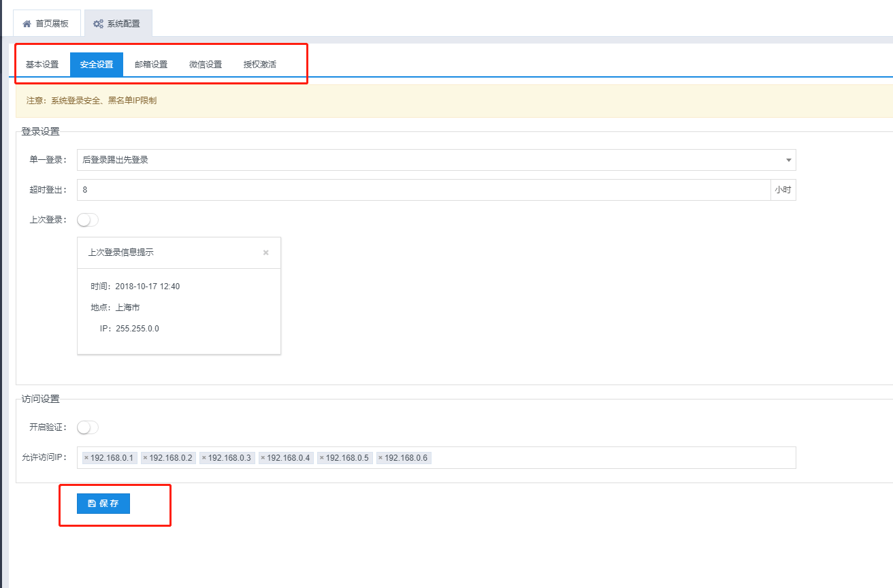Viewport: 893px width, 588px height.
Task: Delete the 192.168.0.3 tag
Action: coord(204,458)
